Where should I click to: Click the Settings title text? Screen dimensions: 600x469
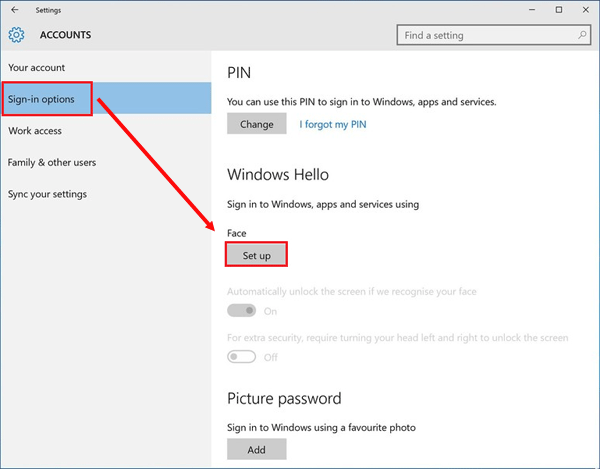pyautogui.click(x=48, y=10)
